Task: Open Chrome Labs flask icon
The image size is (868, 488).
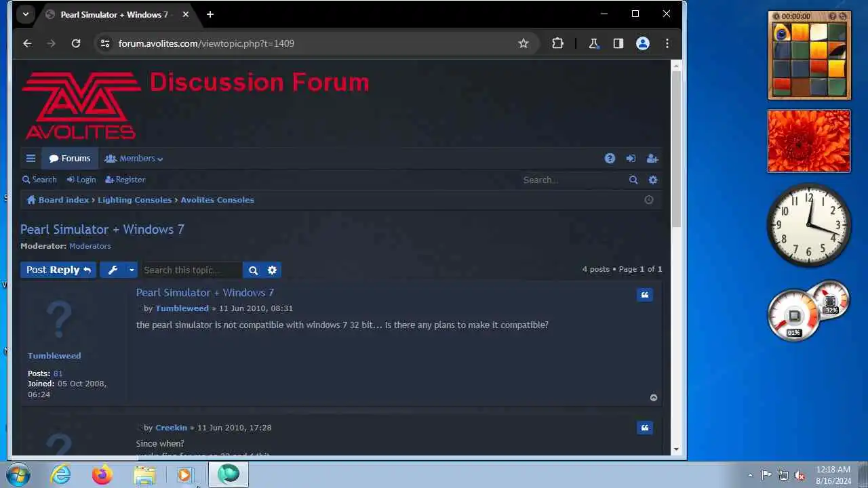Action: pos(594,43)
